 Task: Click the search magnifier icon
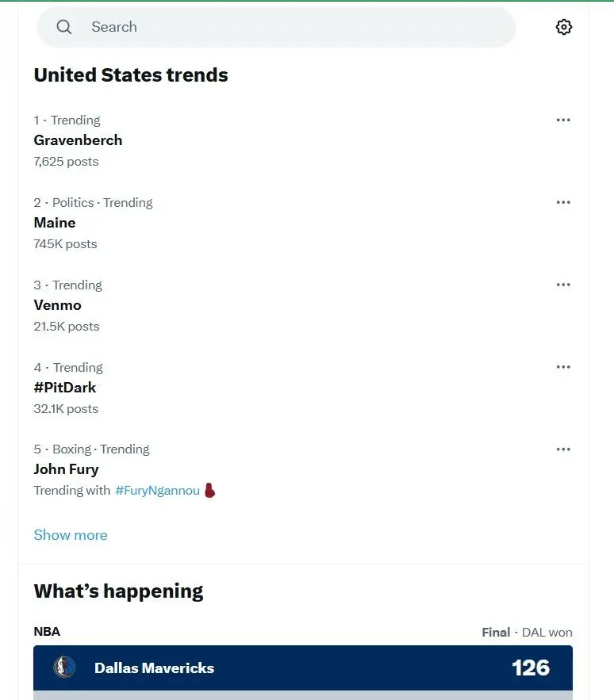pos(64,27)
